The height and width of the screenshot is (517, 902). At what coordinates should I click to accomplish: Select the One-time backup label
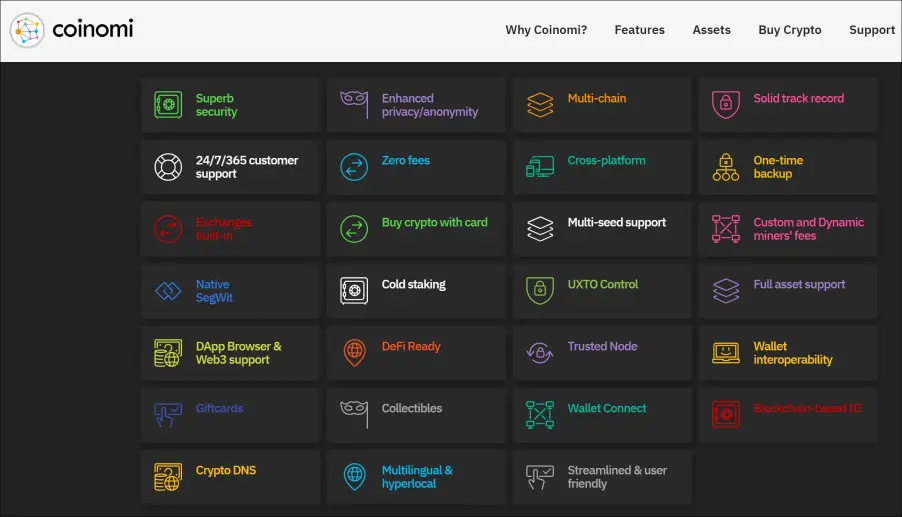tap(778, 167)
